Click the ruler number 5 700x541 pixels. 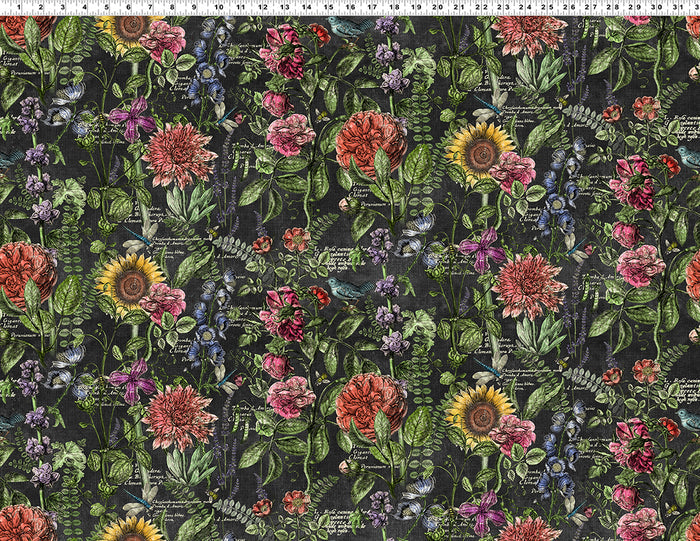pos(106,7)
